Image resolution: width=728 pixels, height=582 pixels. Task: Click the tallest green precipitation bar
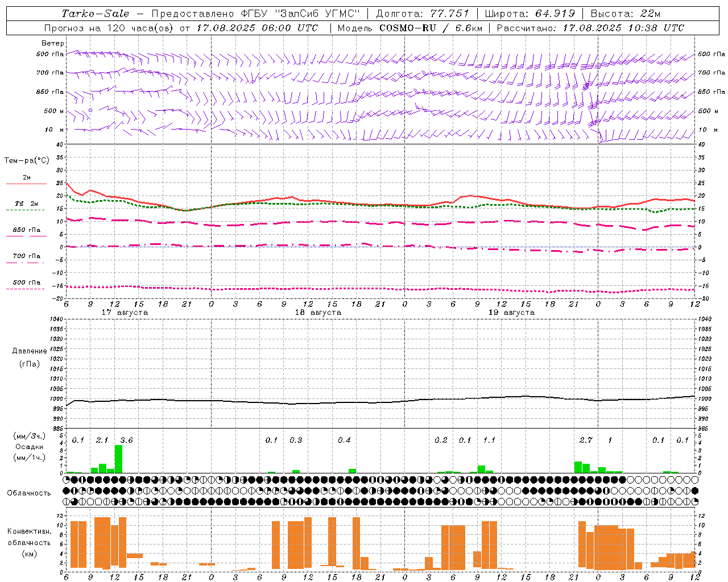(x=118, y=459)
